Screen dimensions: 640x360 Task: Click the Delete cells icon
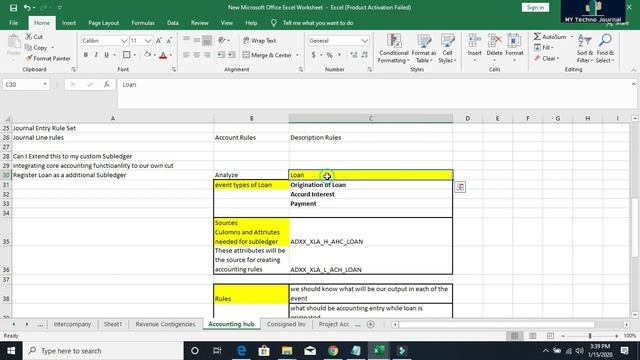[x=494, y=41]
